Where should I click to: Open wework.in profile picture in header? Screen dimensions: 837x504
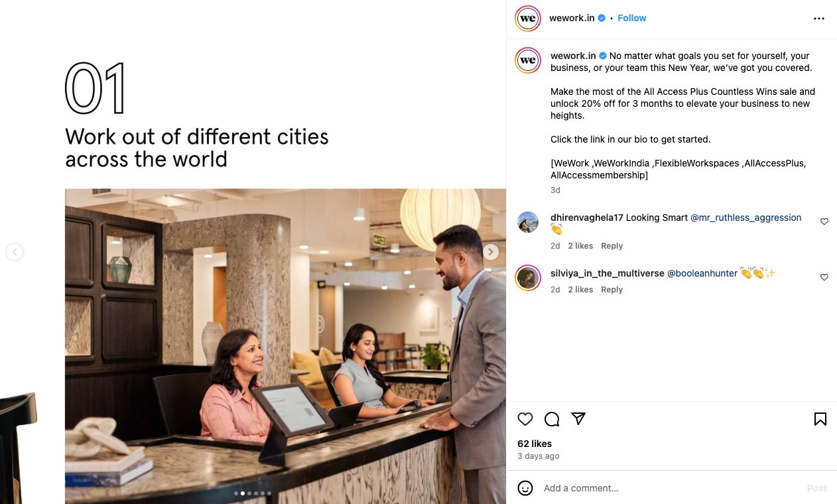[x=528, y=19]
